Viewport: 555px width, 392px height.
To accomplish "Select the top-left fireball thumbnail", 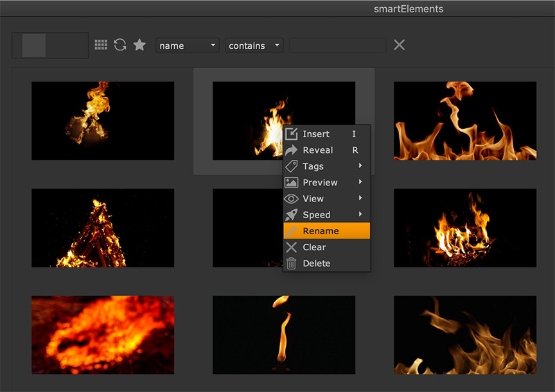I will 103,121.
